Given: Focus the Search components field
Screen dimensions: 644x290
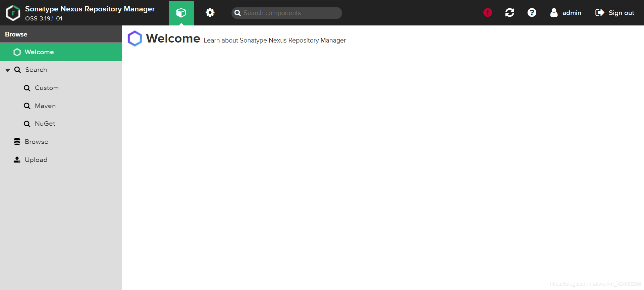Looking at the screenshot, I should pos(287,13).
